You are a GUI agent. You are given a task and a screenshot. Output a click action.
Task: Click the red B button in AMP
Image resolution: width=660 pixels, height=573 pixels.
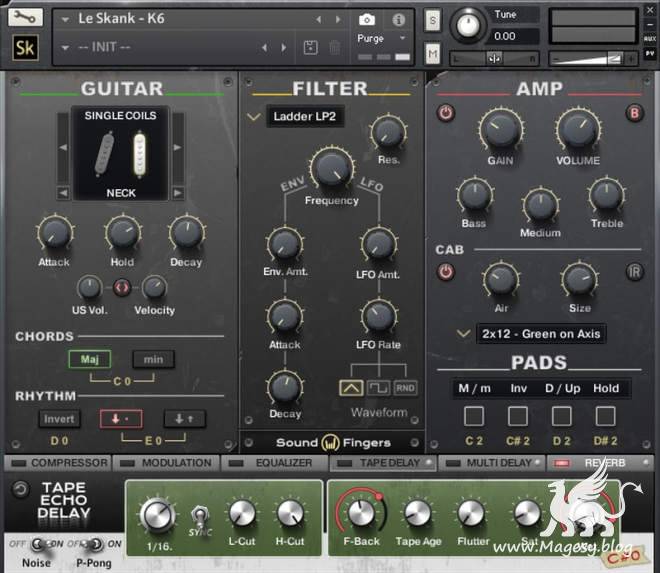(634, 113)
